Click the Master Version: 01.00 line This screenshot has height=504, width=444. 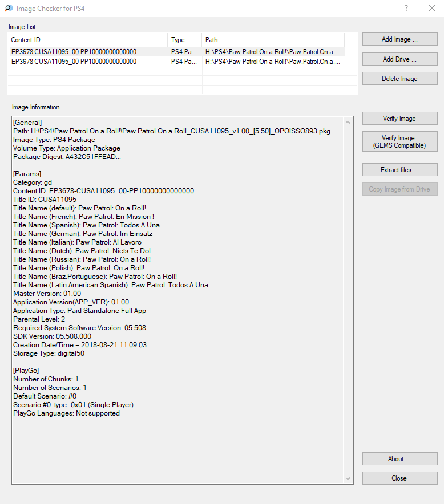click(47, 294)
